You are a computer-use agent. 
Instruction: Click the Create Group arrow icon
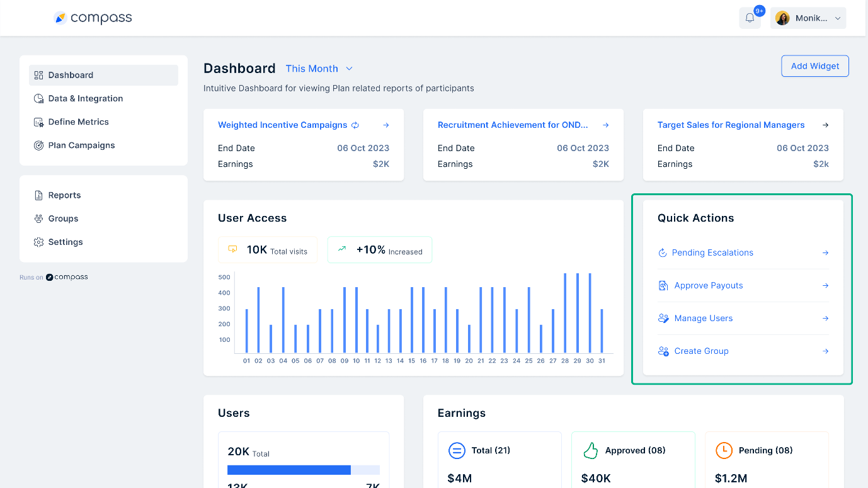point(826,351)
